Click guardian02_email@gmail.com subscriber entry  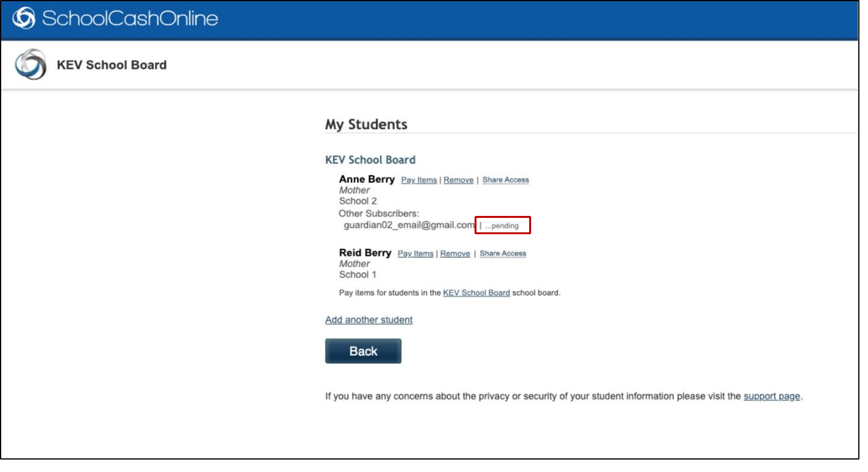pos(409,225)
